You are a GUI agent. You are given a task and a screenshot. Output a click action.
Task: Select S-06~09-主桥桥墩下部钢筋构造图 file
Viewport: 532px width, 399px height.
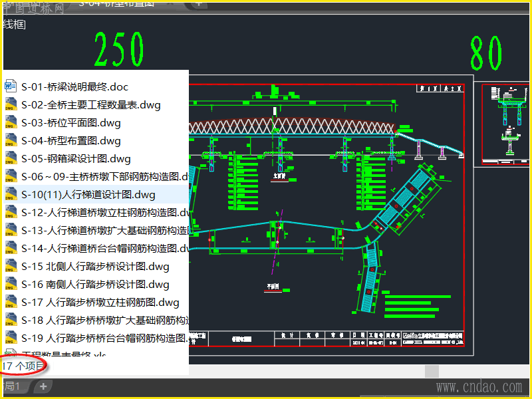105,177
